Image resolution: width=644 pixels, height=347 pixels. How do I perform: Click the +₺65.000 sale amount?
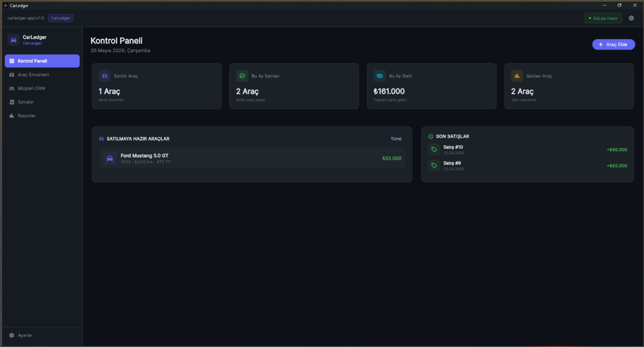tap(617, 166)
